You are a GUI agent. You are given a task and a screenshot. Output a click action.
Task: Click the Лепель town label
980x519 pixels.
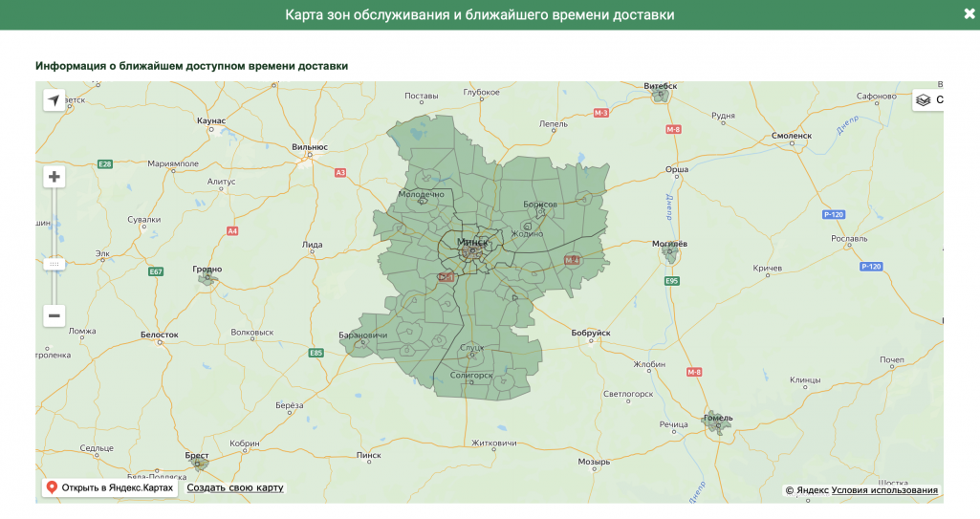pyautogui.click(x=554, y=123)
